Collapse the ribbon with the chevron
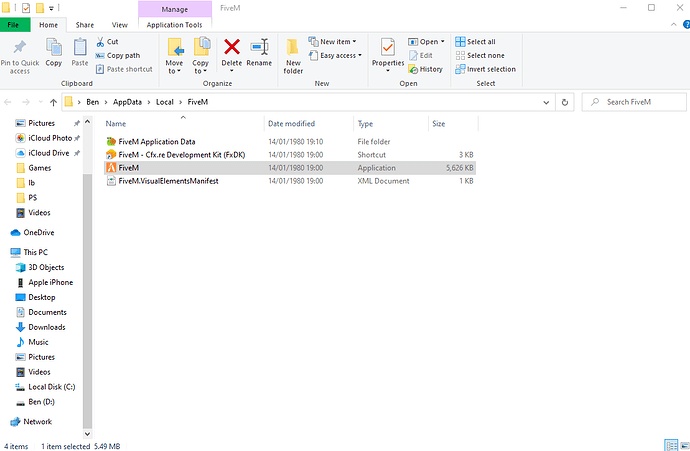690x451 pixels. (673, 25)
